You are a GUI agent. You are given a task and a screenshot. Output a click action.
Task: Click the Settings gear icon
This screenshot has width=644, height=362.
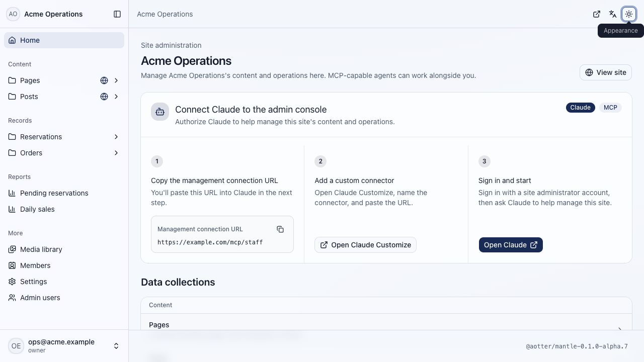click(x=12, y=282)
